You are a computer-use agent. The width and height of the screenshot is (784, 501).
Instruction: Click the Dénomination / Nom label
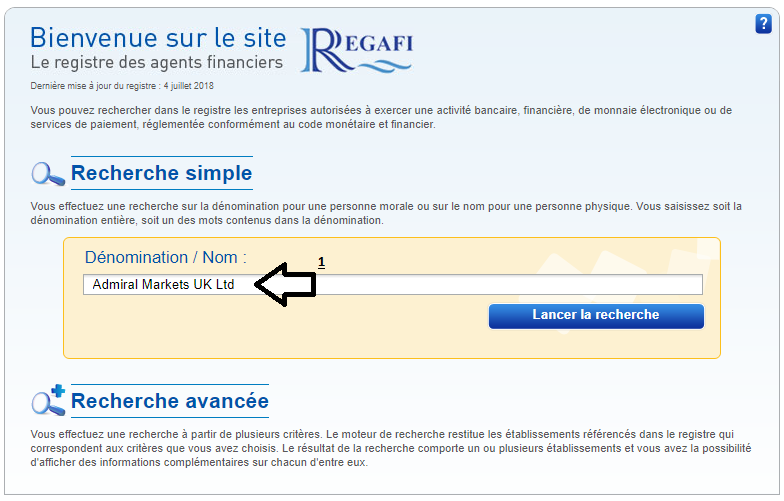click(166, 257)
